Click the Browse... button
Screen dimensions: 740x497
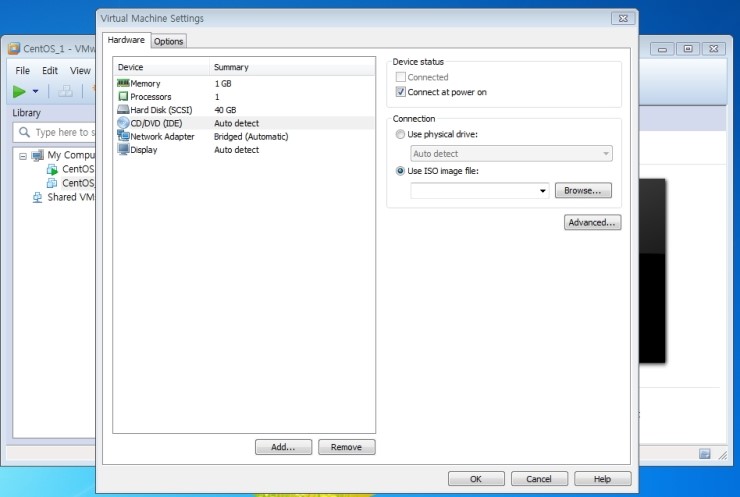click(x=583, y=191)
